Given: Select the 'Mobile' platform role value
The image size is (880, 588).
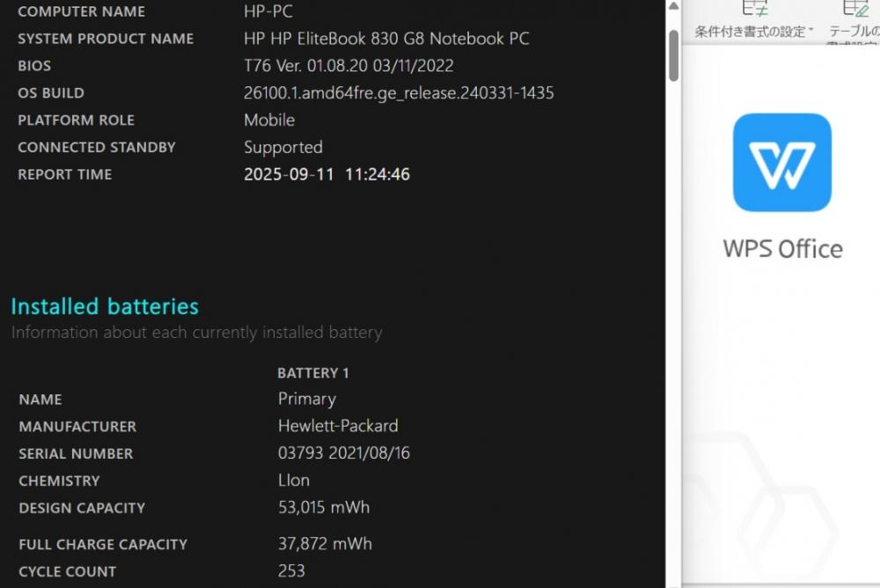Looking at the screenshot, I should tap(269, 121).
